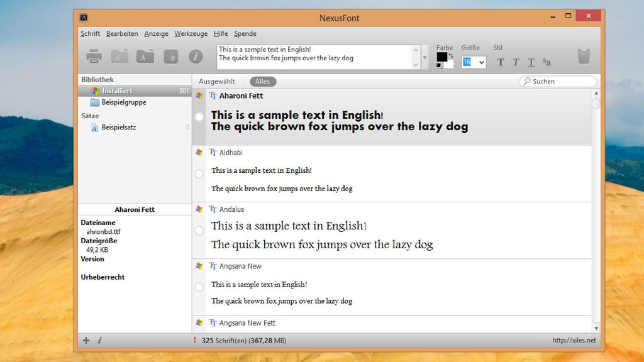
Task: Reset colors to default small icon
Action: coord(439,65)
